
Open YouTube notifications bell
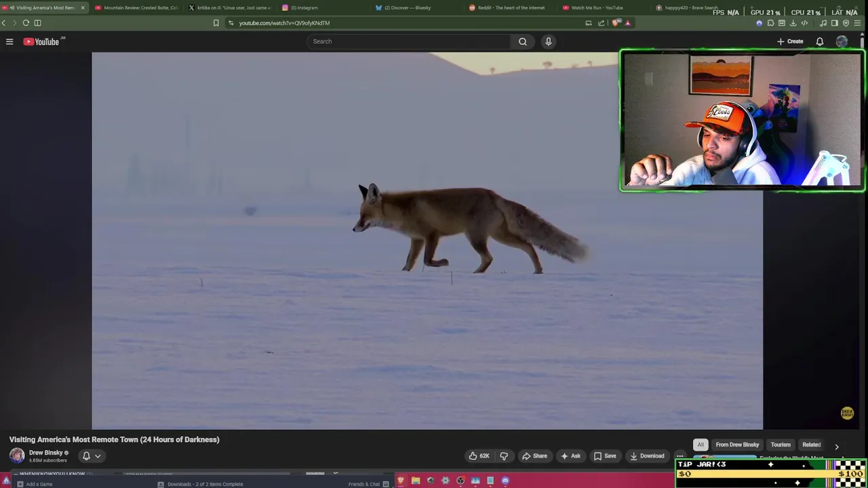820,41
